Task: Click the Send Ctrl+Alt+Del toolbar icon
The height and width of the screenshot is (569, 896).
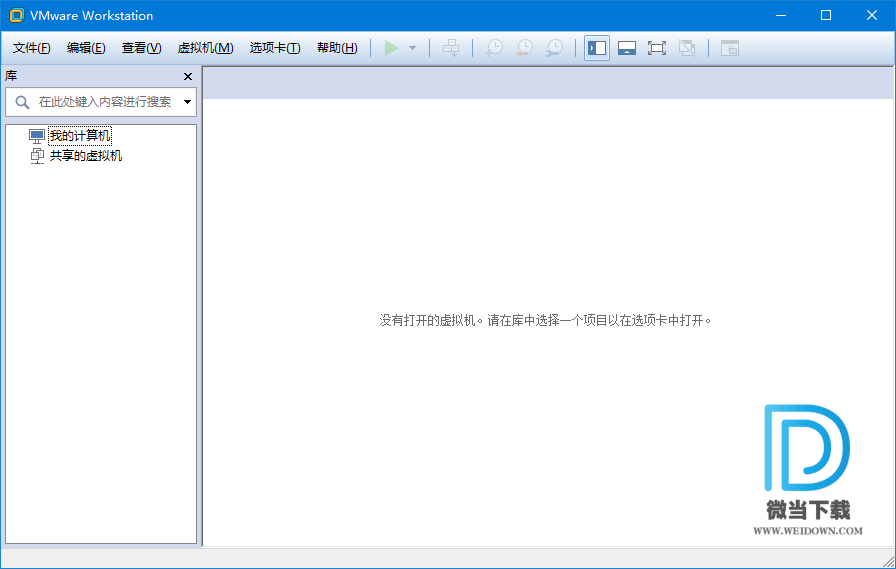Action: (x=451, y=48)
